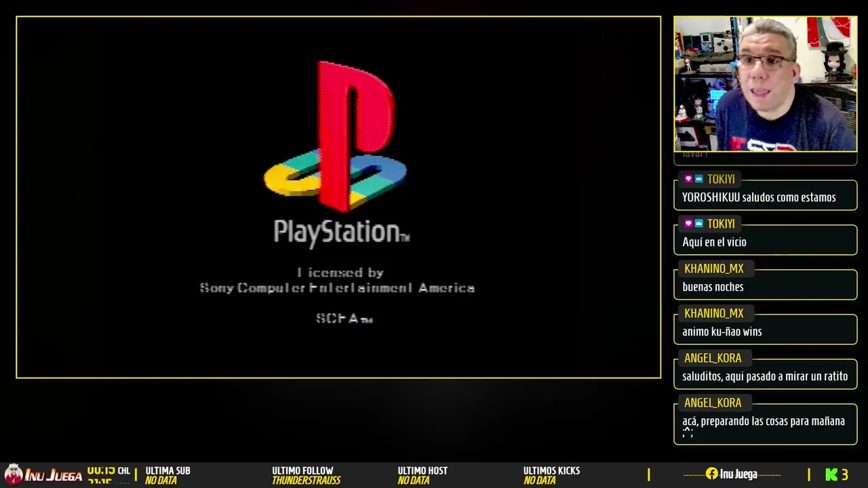Click the 'ULTIMA SUB' label
This screenshot has height=488, width=868.
click(x=167, y=470)
